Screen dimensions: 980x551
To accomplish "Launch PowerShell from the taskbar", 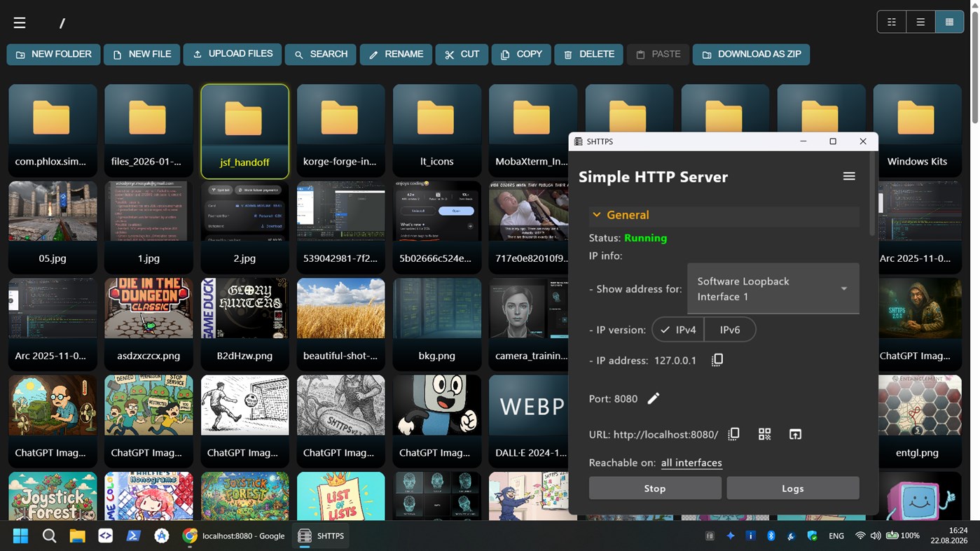I will [133, 536].
